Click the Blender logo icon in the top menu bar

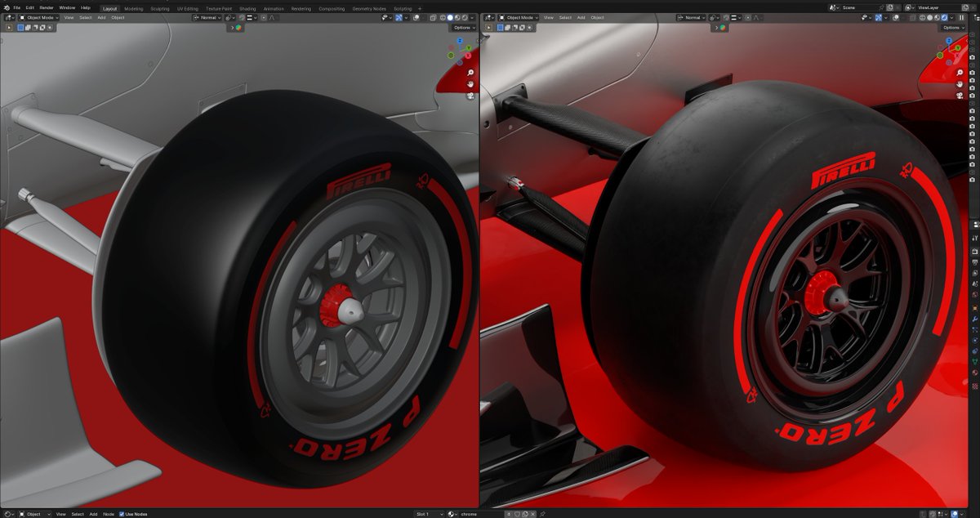(7, 7)
